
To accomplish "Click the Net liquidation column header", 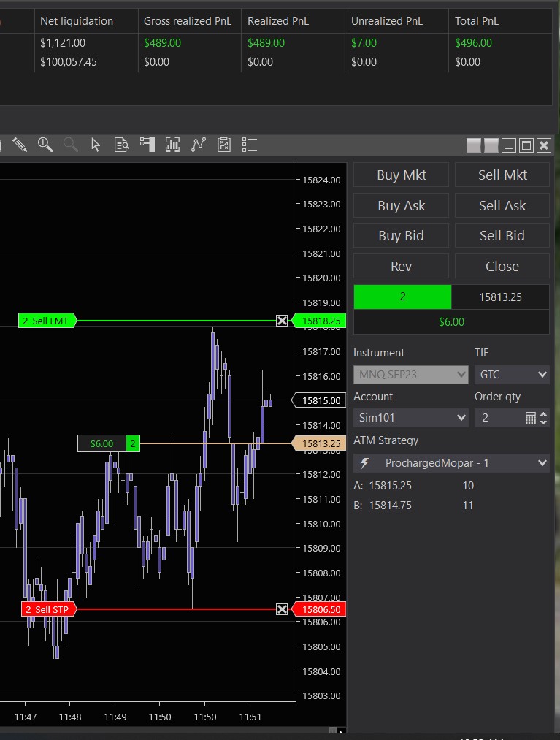I will (x=77, y=21).
